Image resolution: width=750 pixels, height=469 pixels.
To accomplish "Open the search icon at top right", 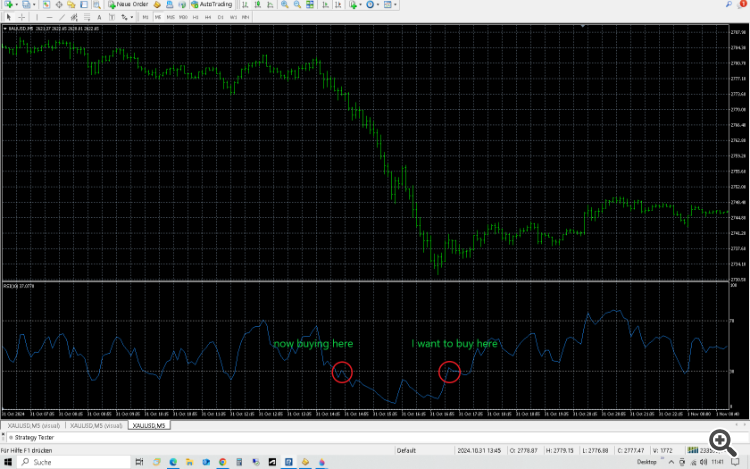I will [x=728, y=4].
